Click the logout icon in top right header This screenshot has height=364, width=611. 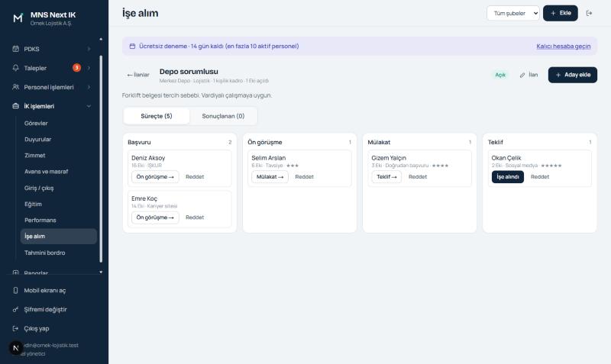(x=589, y=13)
